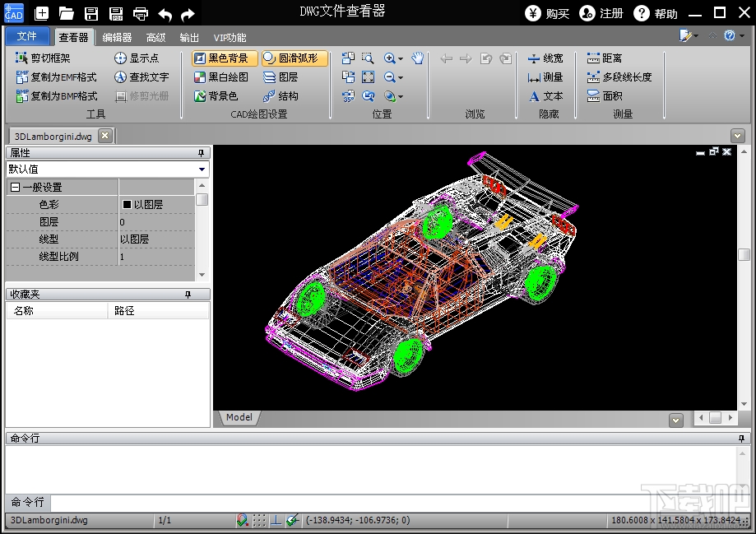Switch to the 高级 ribbon tab

[x=155, y=37]
